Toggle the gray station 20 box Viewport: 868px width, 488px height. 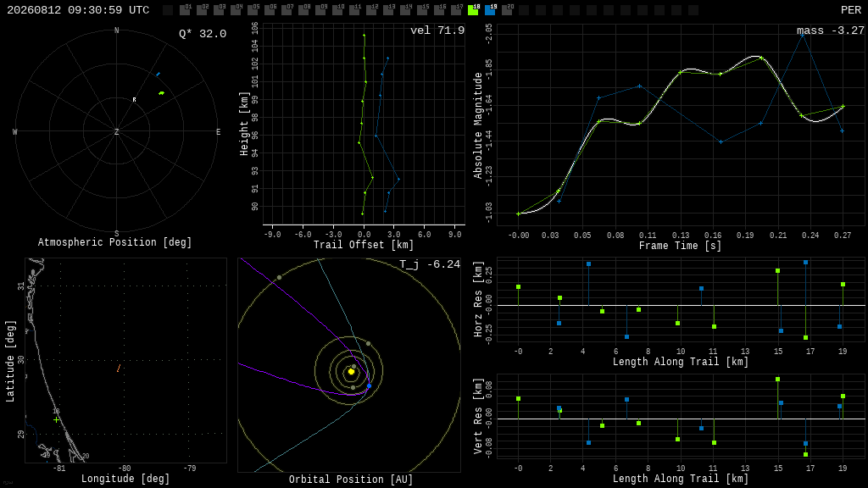(507, 9)
